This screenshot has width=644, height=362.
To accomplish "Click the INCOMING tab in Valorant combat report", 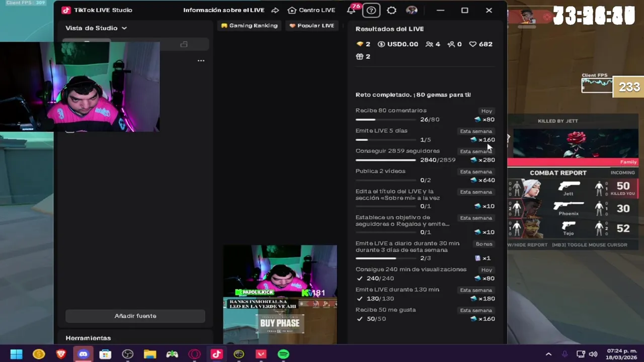I will tap(622, 172).
